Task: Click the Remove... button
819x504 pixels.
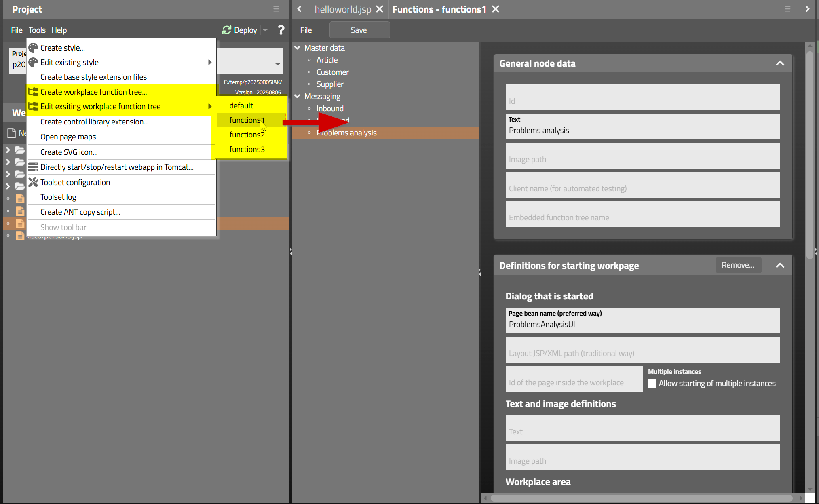Action: coord(738,265)
